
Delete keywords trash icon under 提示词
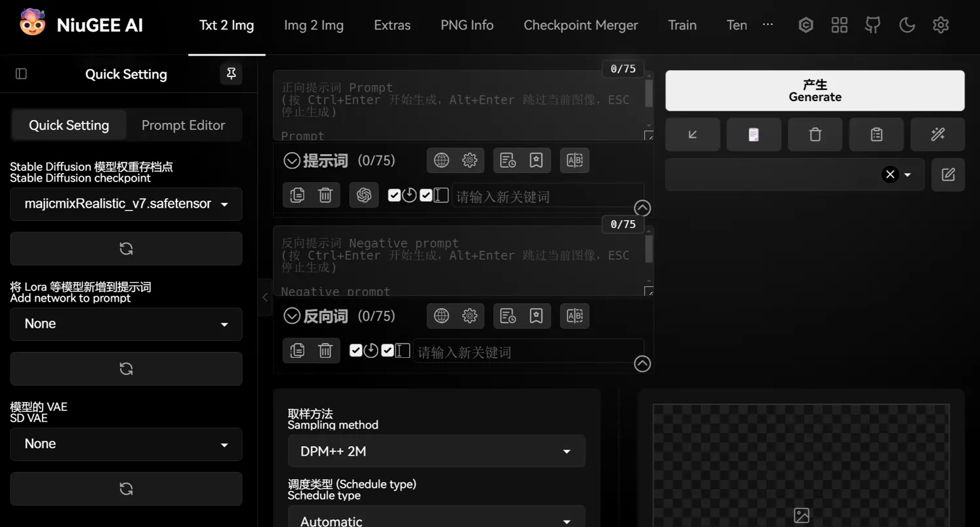click(325, 195)
